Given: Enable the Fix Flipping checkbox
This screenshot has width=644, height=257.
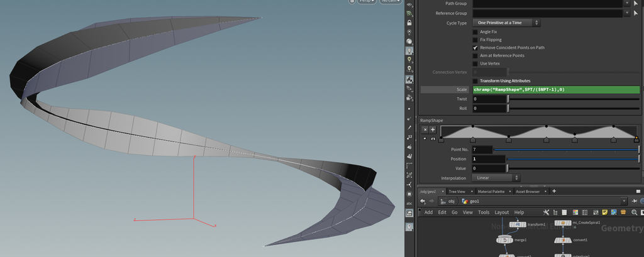Looking at the screenshot, I should click(x=475, y=40).
